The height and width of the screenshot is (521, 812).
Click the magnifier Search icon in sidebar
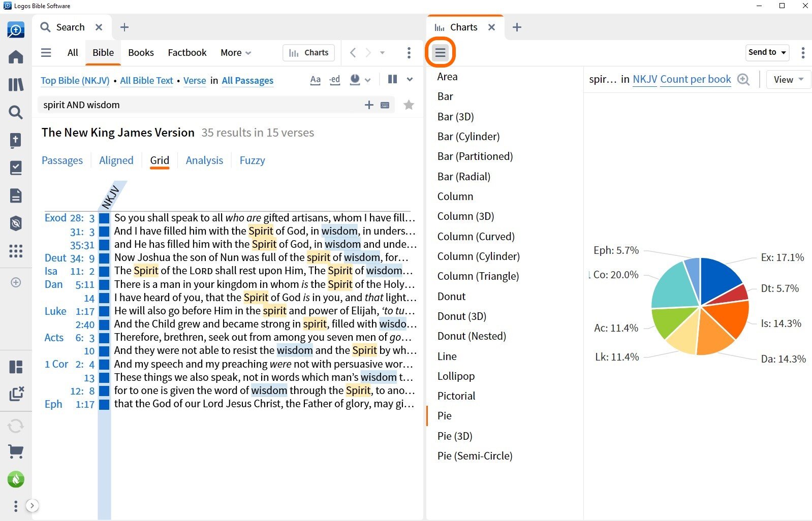(16, 112)
